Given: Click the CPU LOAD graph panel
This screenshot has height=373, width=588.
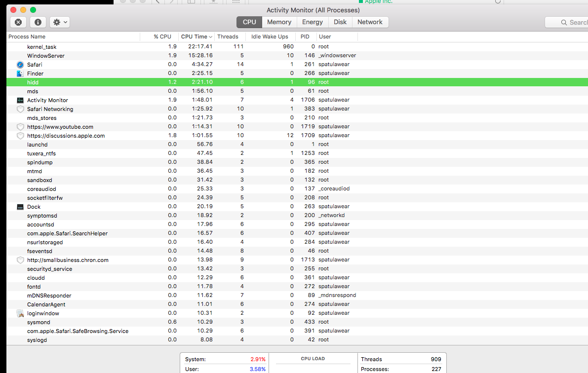Looking at the screenshot, I should click(x=313, y=363).
